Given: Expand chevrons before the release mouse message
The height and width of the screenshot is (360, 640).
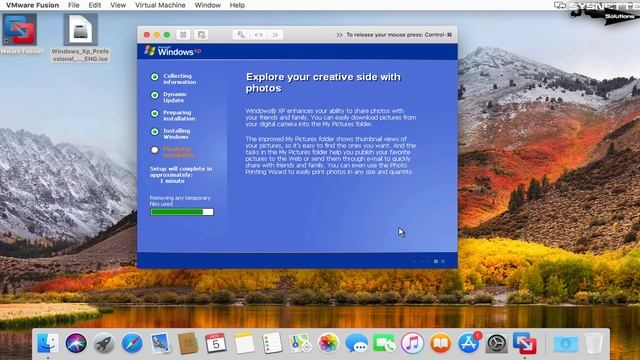Looking at the screenshot, I should (339, 35).
